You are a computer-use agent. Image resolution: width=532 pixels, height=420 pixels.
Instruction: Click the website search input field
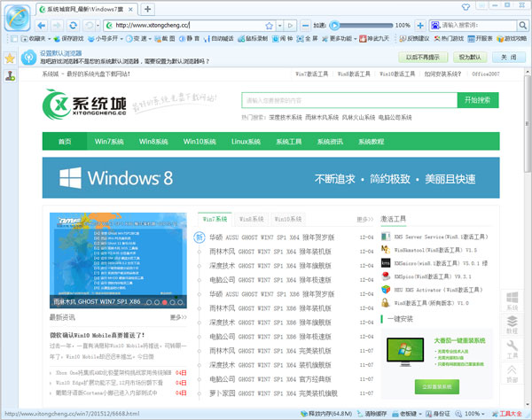click(349, 100)
